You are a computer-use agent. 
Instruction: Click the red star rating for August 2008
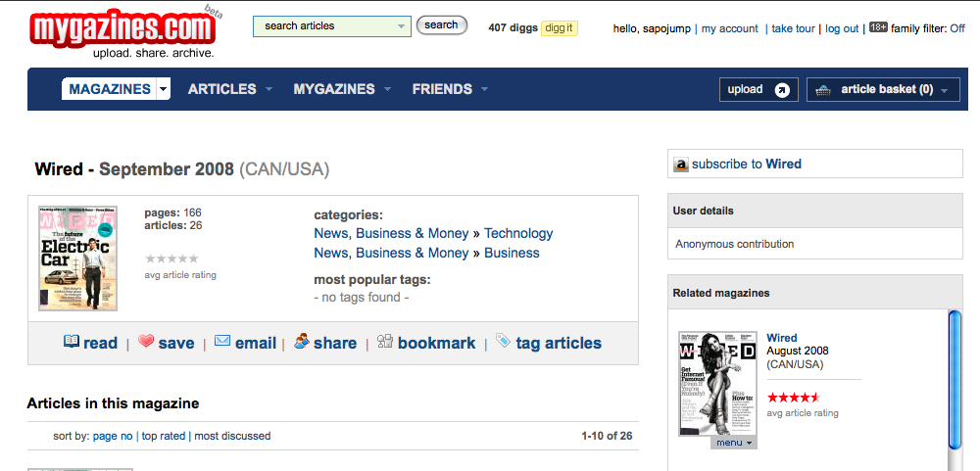[x=794, y=398]
